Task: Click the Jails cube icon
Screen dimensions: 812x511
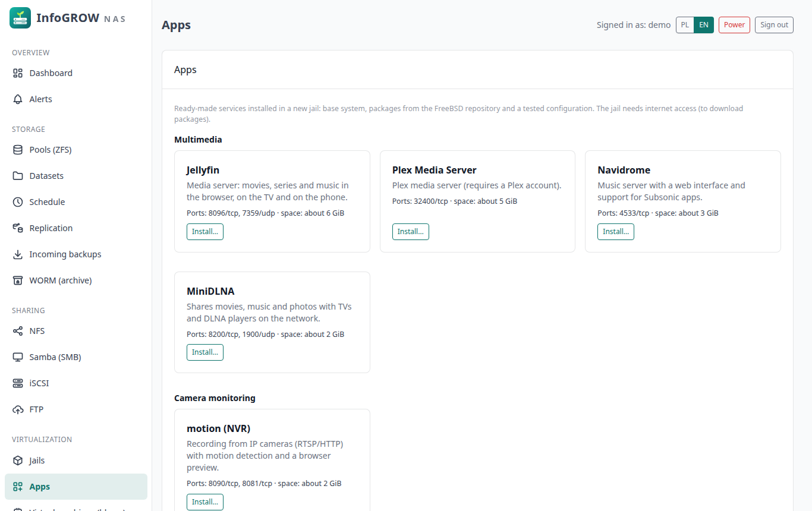Action: pos(18,460)
